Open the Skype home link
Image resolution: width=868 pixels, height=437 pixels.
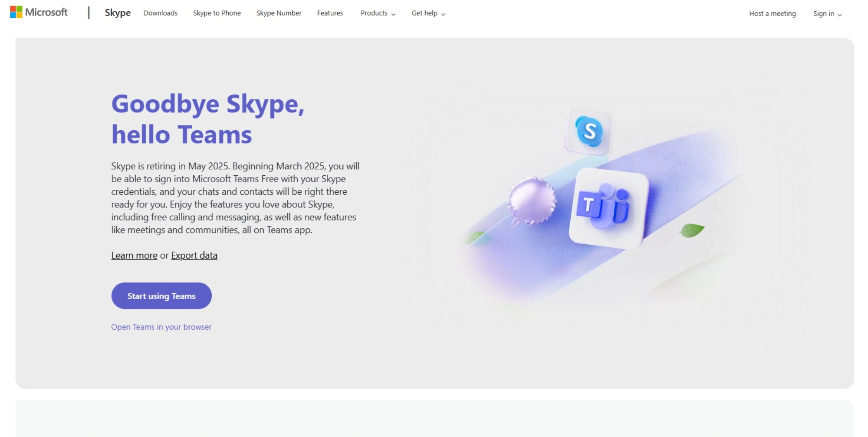[x=118, y=13]
